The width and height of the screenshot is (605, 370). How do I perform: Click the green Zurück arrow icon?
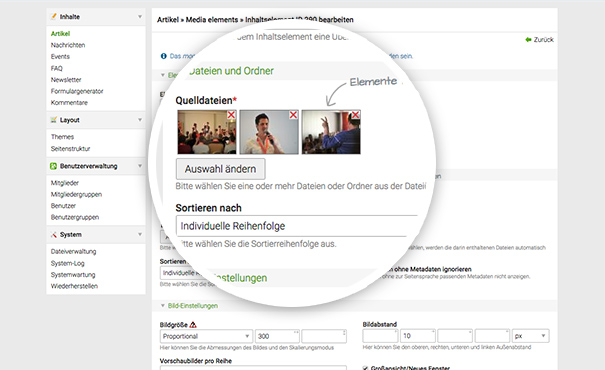[528, 39]
